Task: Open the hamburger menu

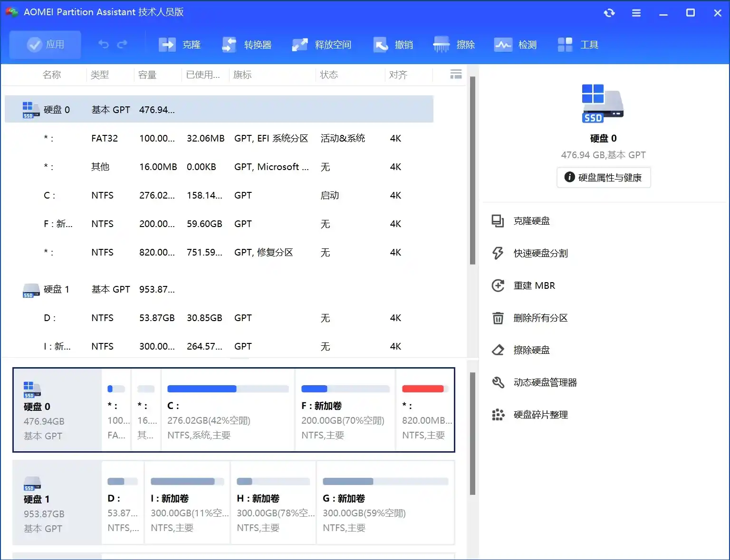Action: [636, 13]
